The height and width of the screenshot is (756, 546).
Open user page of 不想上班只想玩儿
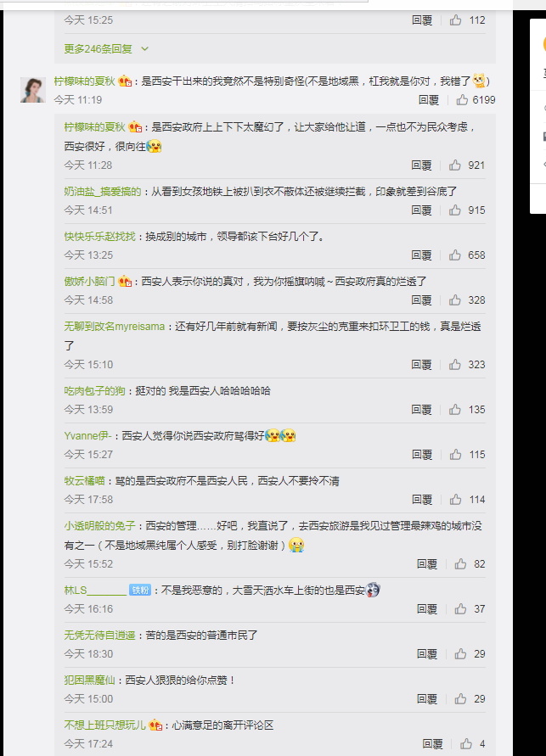104,725
